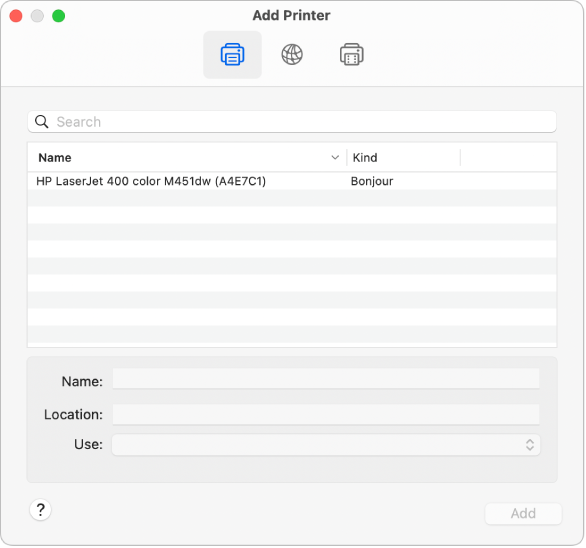Select HP LaserJet 400 color M451dw printer
This screenshot has width=586, height=548.
[292, 181]
